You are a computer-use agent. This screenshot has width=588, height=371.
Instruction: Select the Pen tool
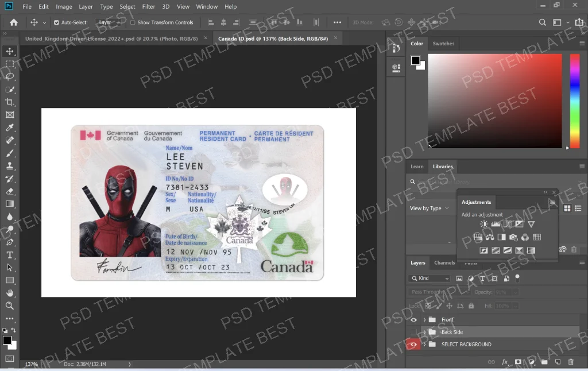click(10, 242)
